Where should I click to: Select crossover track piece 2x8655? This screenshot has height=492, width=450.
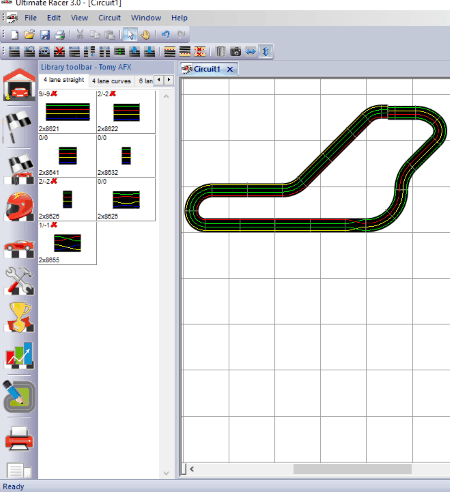[67, 243]
